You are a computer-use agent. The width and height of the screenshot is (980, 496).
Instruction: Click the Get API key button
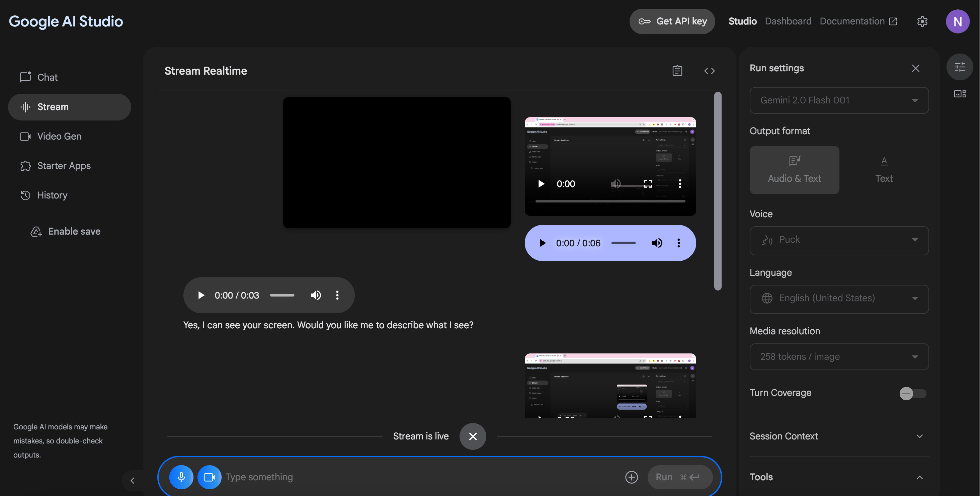coord(672,21)
